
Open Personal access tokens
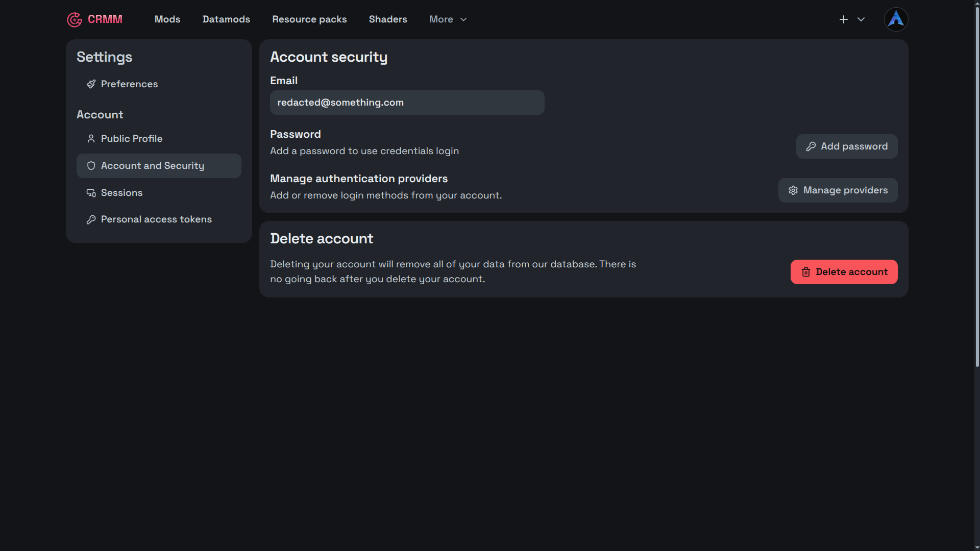pos(159,219)
